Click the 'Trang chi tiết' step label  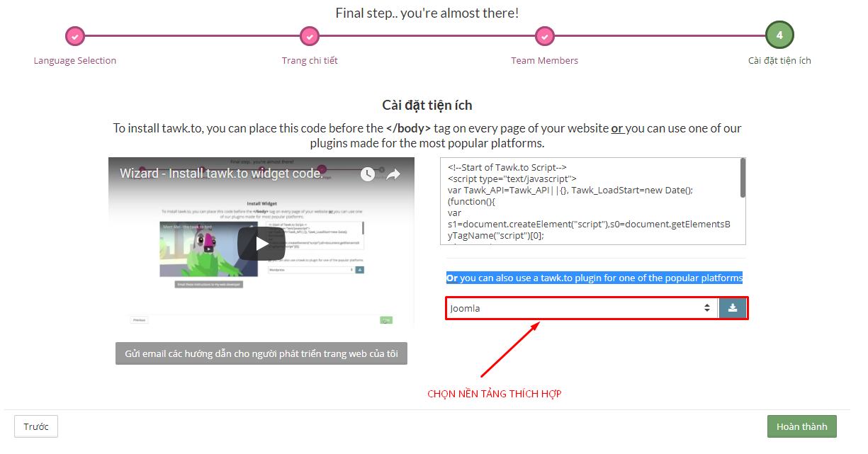[310, 61]
